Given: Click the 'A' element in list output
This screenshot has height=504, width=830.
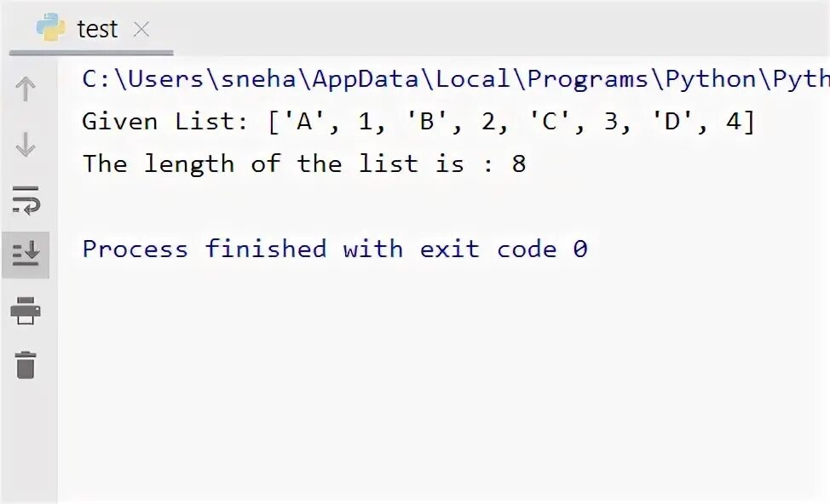Looking at the screenshot, I should click(x=304, y=122).
